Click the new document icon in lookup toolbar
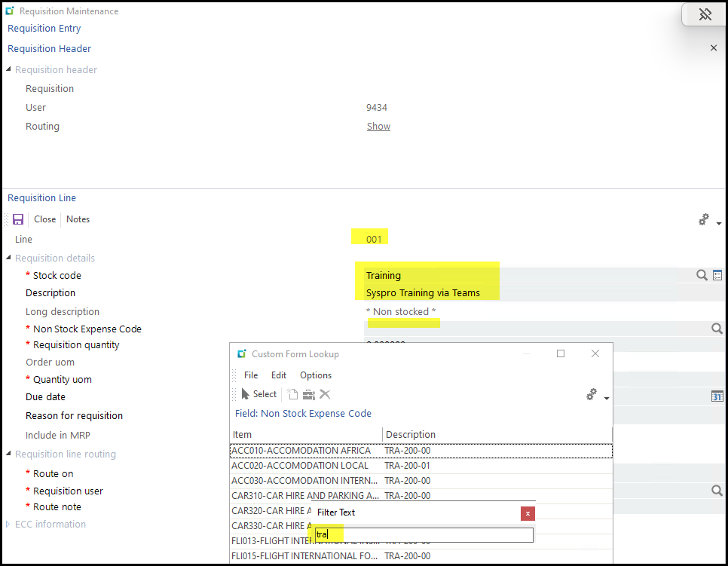Viewport: 728px width, 566px height. 293,394
